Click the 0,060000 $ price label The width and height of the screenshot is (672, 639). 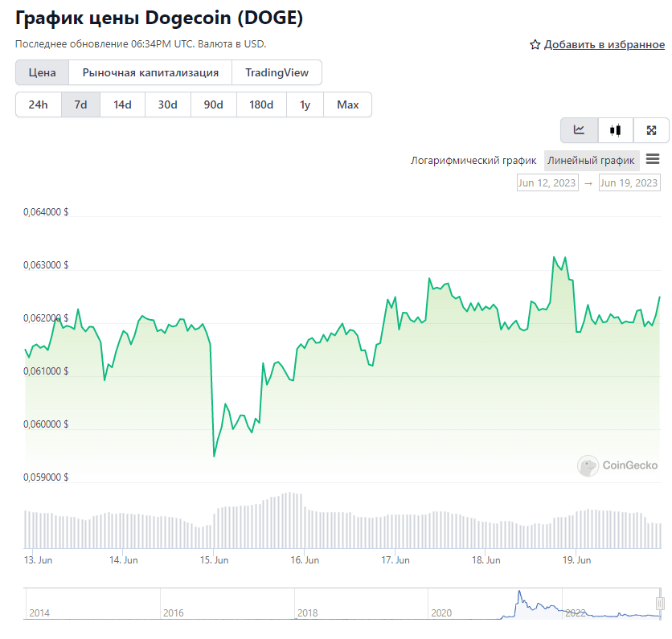click(46, 424)
